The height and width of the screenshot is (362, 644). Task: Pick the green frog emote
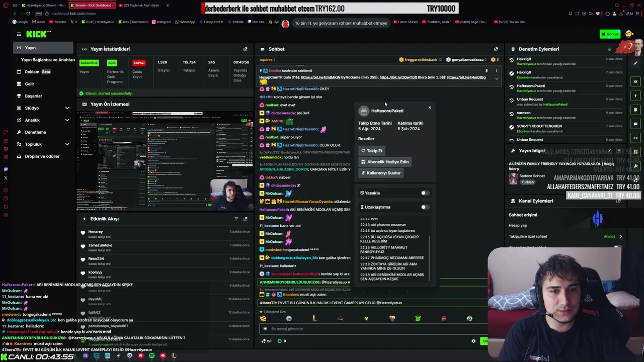[x=418, y=318]
